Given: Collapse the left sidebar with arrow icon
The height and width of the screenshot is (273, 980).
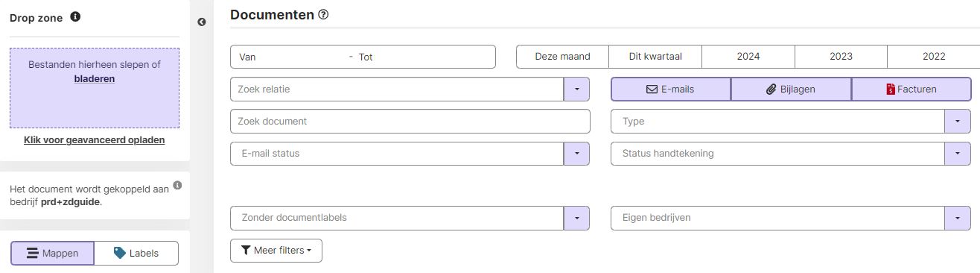Looking at the screenshot, I should tap(202, 22).
